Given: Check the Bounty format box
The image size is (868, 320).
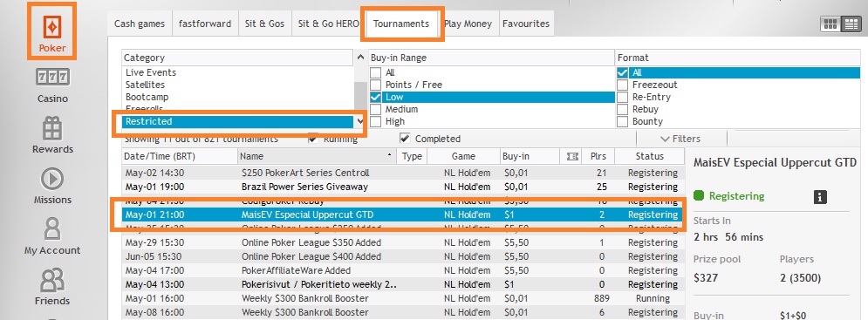Looking at the screenshot, I should click(x=623, y=121).
